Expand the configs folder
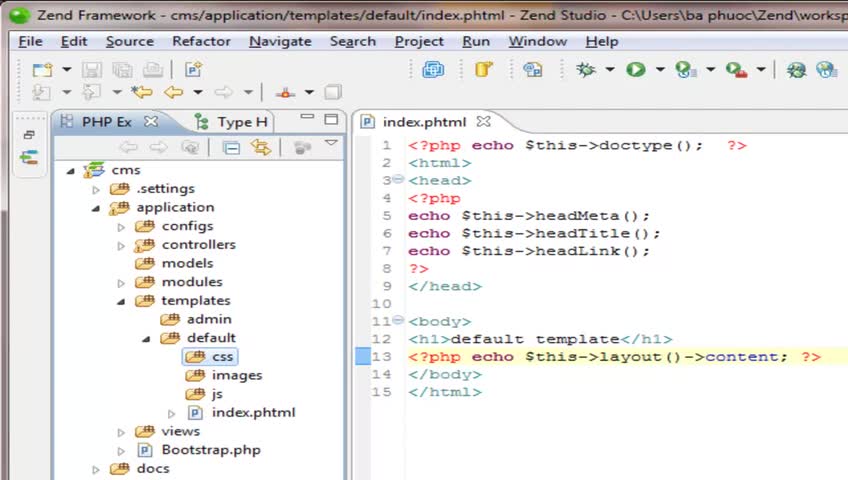Screen dimensions: 848x480 click(x=121, y=227)
